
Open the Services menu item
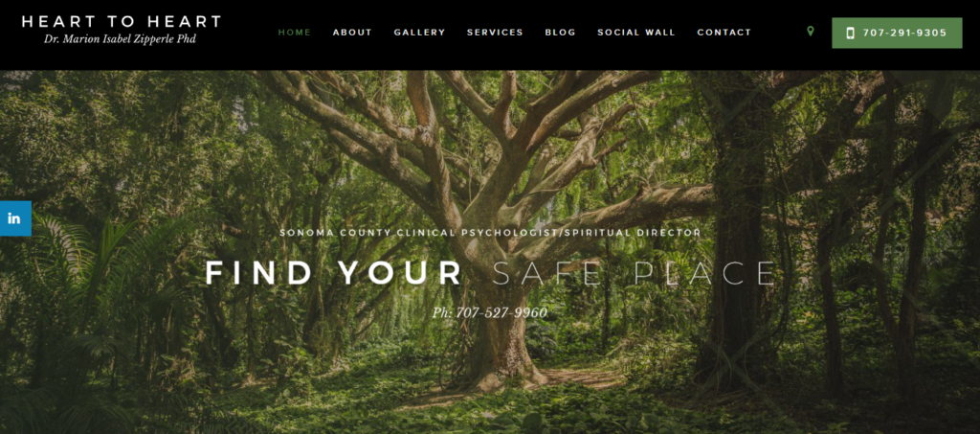(495, 33)
